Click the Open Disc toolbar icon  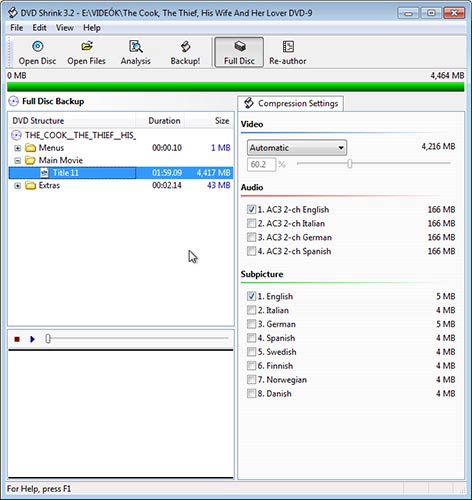(x=37, y=46)
